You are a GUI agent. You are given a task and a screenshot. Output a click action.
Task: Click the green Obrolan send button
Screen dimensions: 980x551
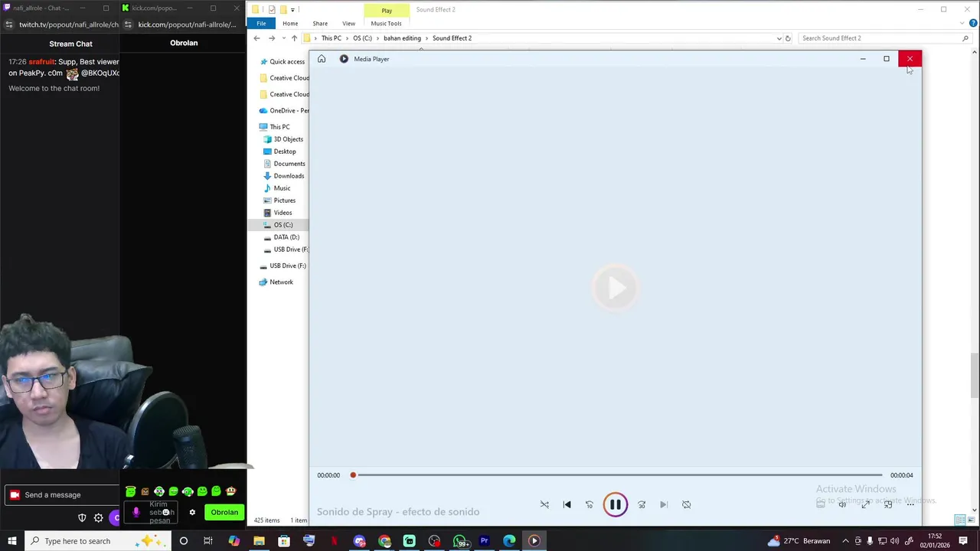point(224,513)
